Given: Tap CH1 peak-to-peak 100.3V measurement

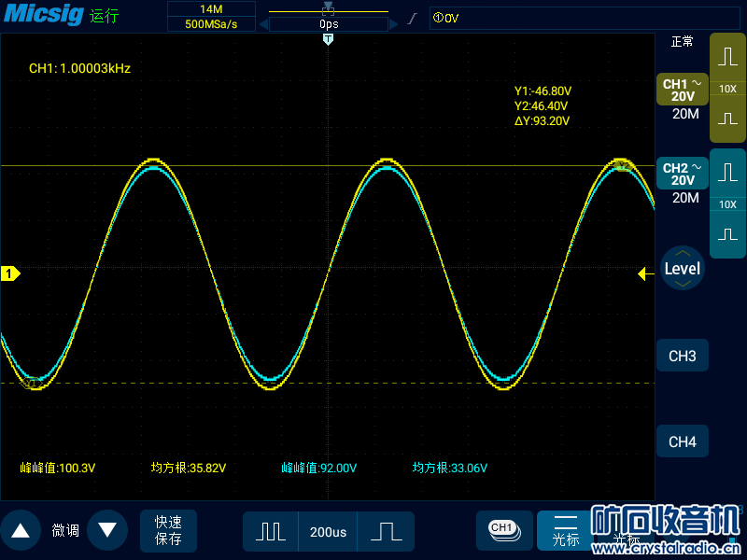Looking at the screenshot, I should pos(58,469).
